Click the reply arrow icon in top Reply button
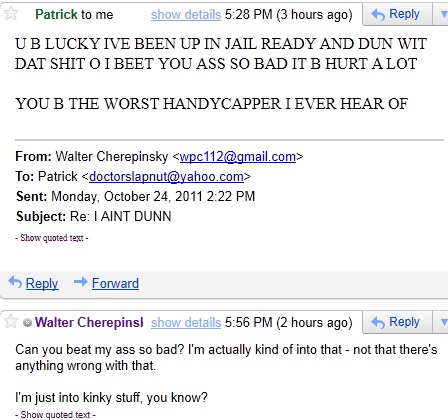448x420 pixels. (x=378, y=15)
